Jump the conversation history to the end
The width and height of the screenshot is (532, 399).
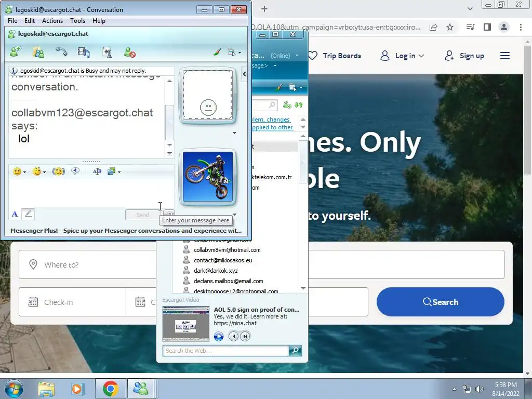(170, 154)
